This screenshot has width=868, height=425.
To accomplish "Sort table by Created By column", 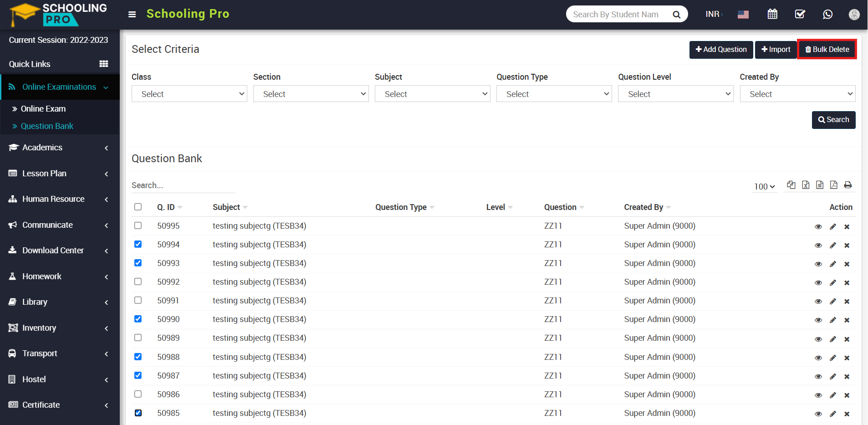I will click(x=647, y=207).
